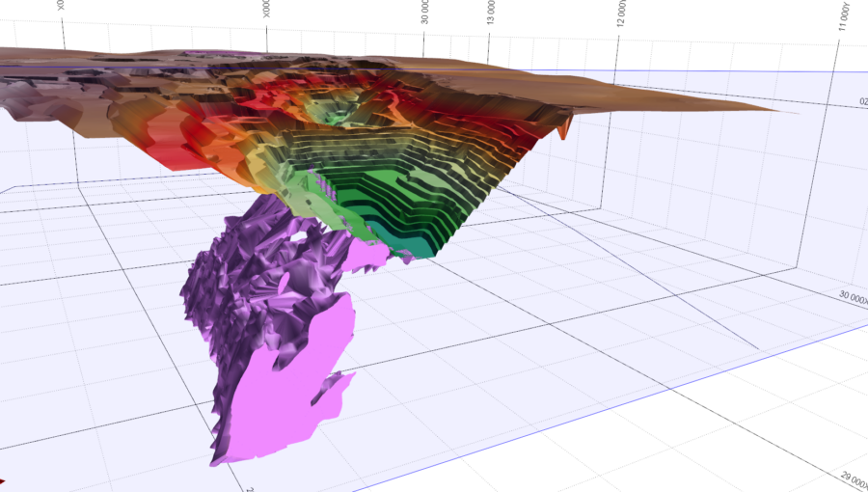Click the 30 000X axis label at right

[x=854, y=297]
